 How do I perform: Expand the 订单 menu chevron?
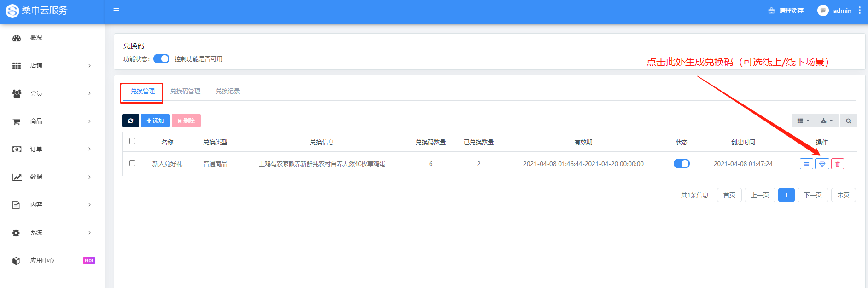pos(90,149)
